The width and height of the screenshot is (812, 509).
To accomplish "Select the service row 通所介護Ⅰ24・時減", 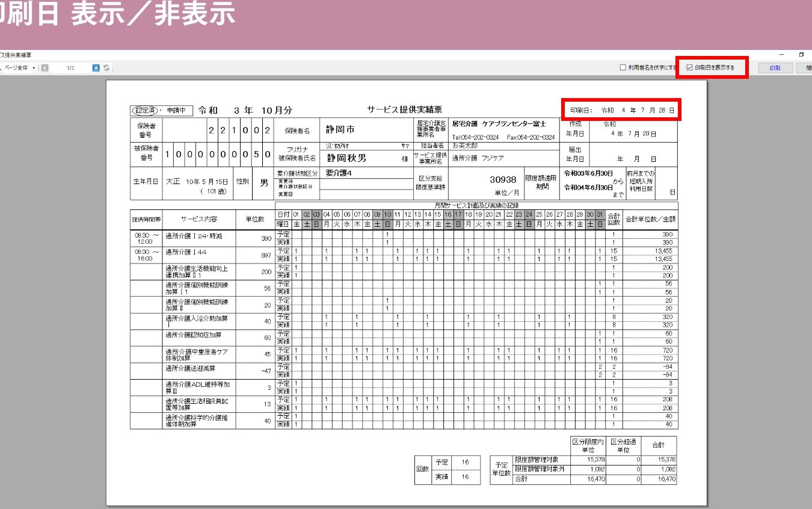I will click(194, 236).
